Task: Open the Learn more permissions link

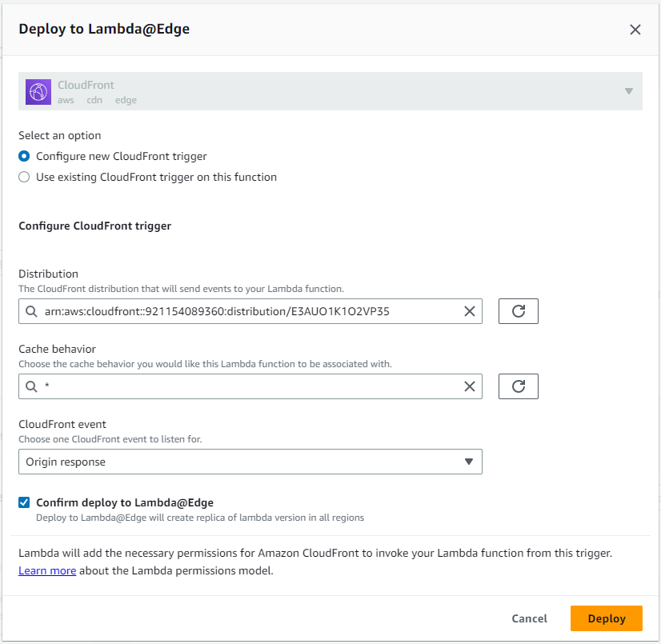Action: (47, 570)
